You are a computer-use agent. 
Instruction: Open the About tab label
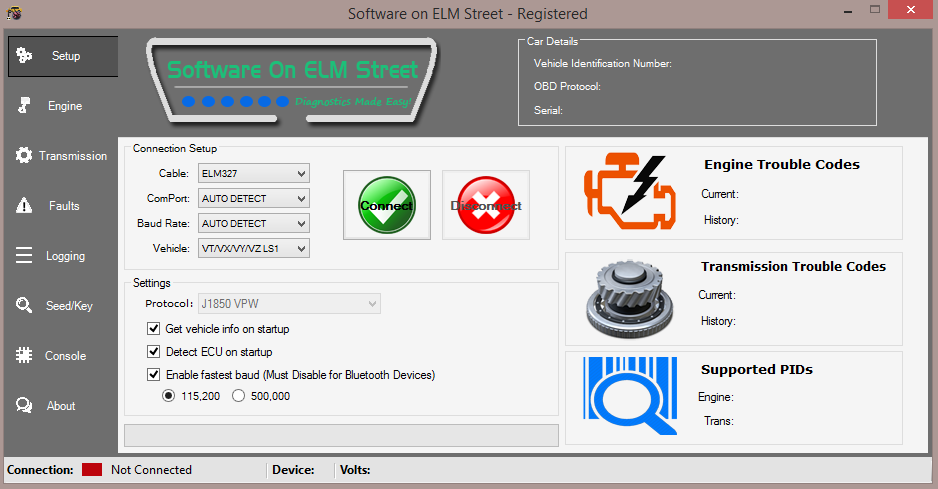tap(61, 406)
